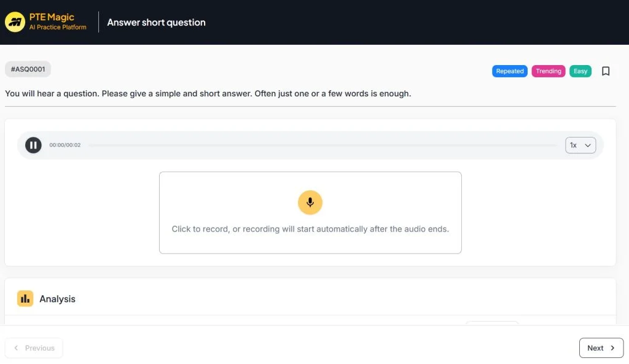Click the Answer short question header title
This screenshot has height=364, width=629.
click(156, 23)
